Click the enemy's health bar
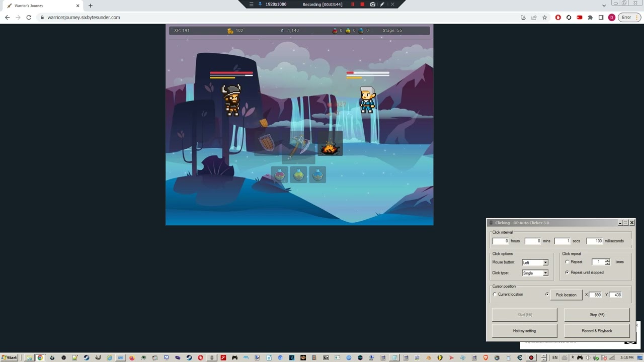The width and height of the screenshot is (644, 362). (368, 73)
